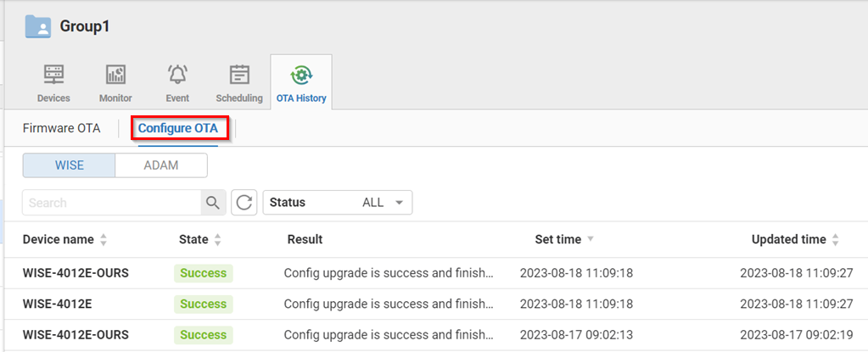This screenshot has height=352, width=868.
Task: Click the WISE-4012E device name
Action: 59,304
